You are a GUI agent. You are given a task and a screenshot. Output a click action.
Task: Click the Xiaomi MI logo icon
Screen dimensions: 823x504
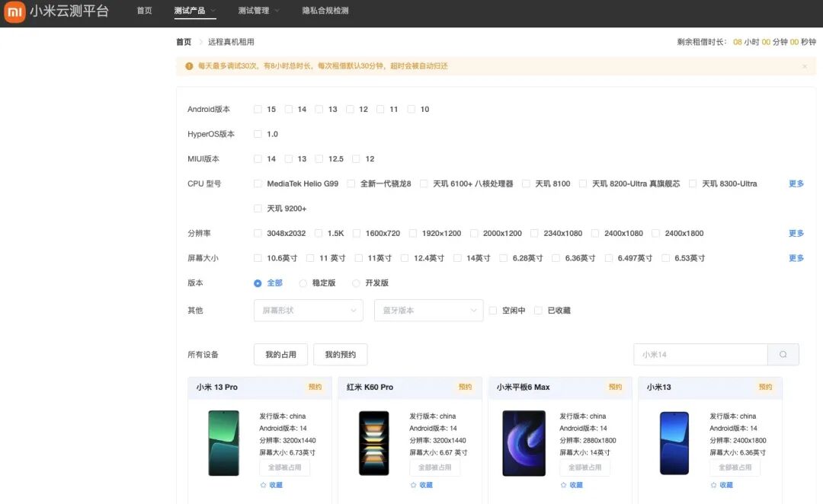pyautogui.click(x=14, y=12)
